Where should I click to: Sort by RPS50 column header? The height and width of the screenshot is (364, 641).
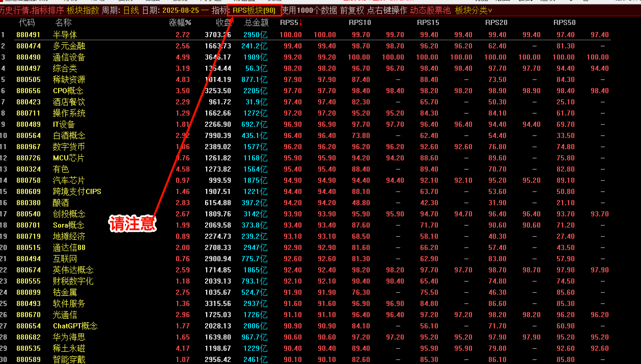[564, 23]
